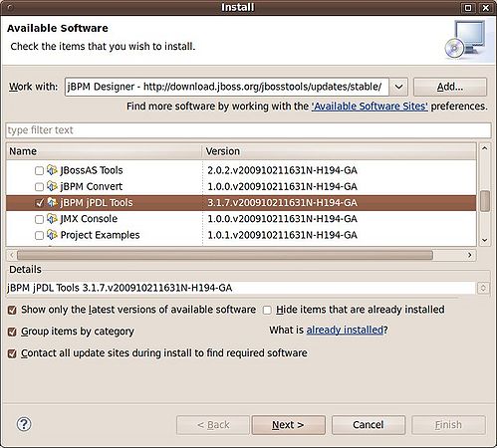Maximize the Install dialog window
This screenshot has width=497, height=448.
pos(468,7)
